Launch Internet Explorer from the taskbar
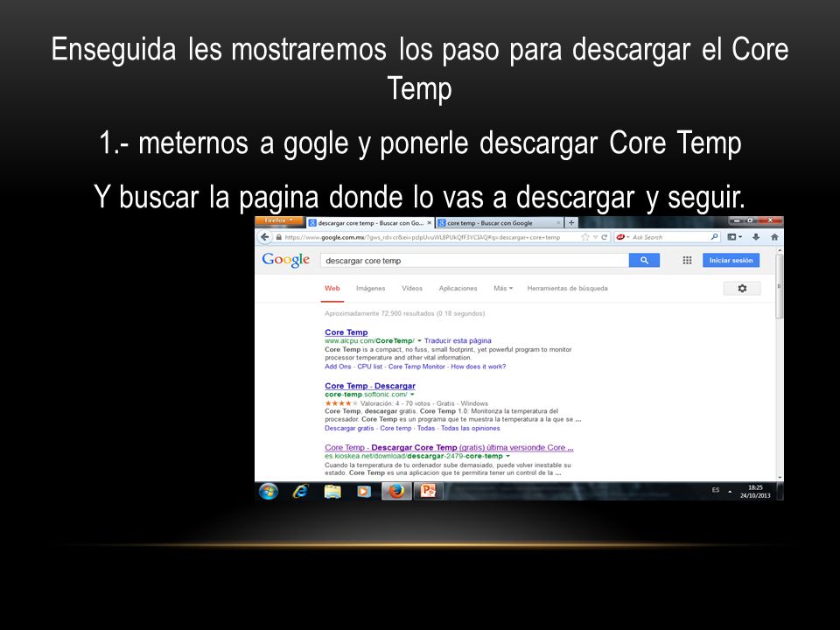This screenshot has width=840, height=630. 300,491
